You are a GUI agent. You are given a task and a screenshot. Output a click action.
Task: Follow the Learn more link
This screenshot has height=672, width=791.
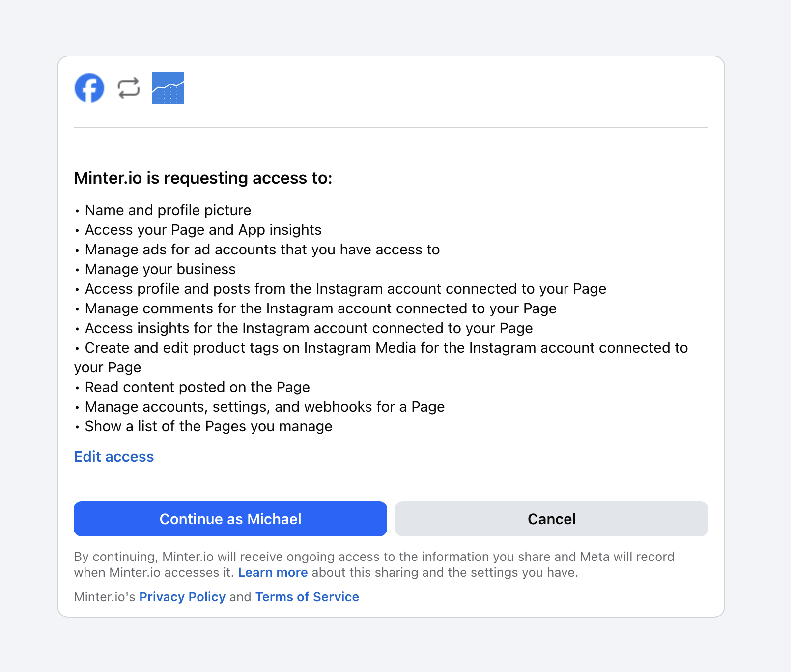(273, 573)
